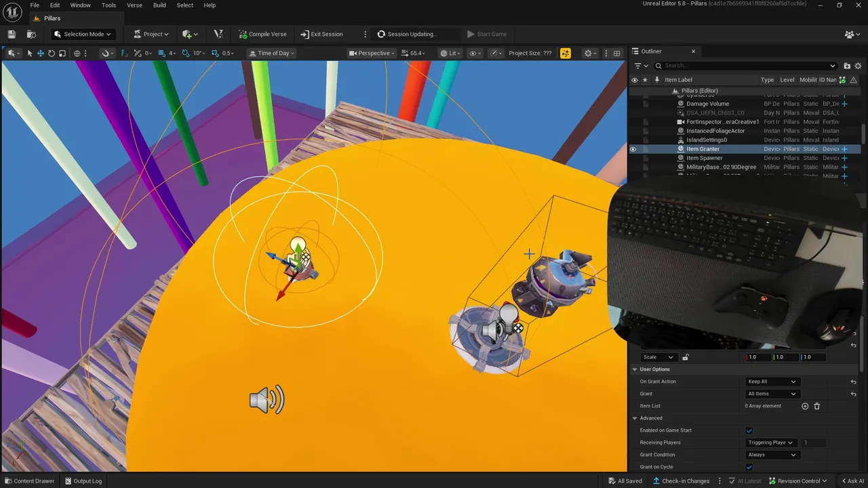The height and width of the screenshot is (488, 868).
Task: Empty the Item List with trash icon
Action: [x=816, y=406]
